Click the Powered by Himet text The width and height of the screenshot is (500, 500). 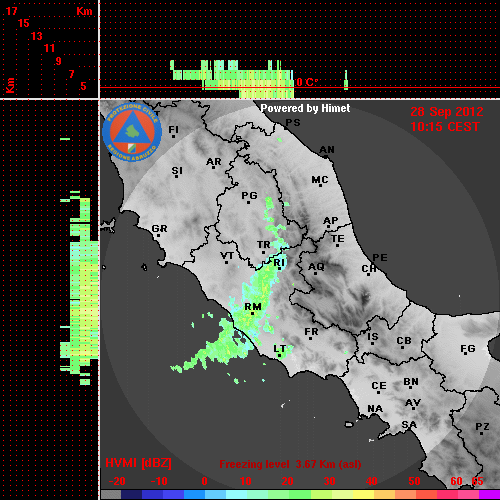[305, 108]
